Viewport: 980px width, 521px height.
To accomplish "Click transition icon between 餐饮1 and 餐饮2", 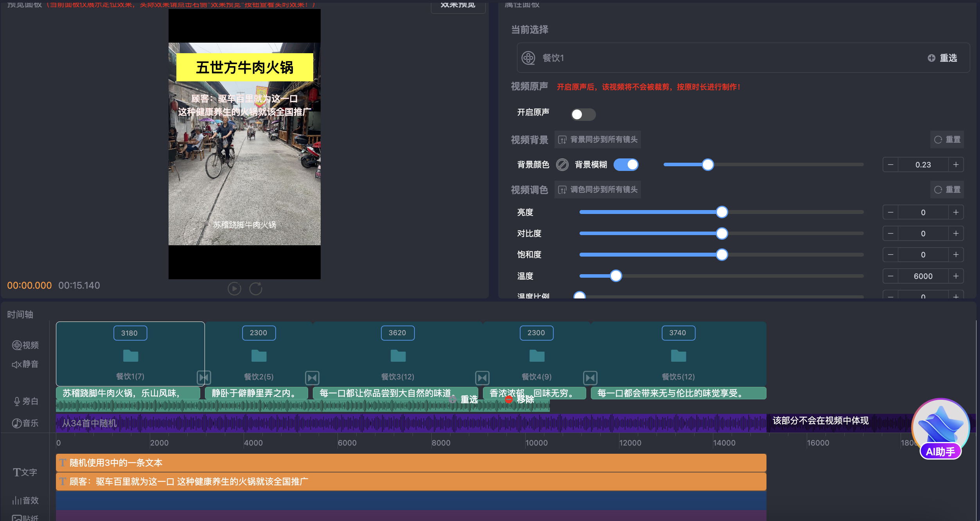I will (x=204, y=377).
